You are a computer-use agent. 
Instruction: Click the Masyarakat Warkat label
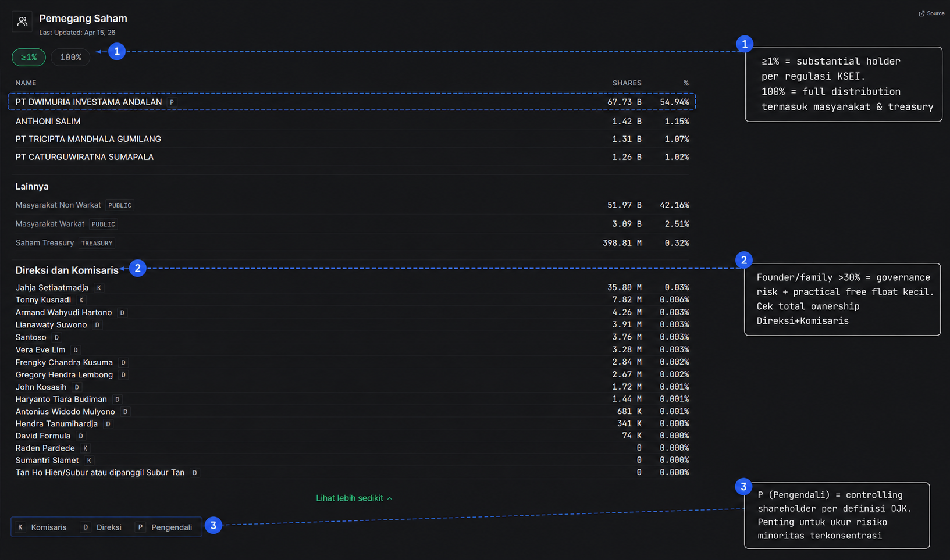click(50, 224)
